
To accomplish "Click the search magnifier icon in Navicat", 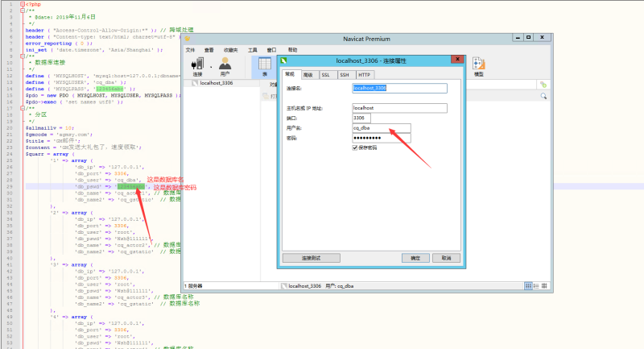I will (543, 96).
